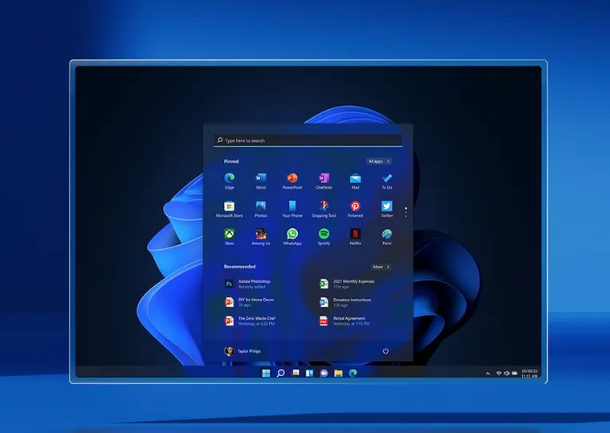Screen dimensions: 610x433
Task: Show hidden icons in the system tray
Action: [x=488, y=373]
